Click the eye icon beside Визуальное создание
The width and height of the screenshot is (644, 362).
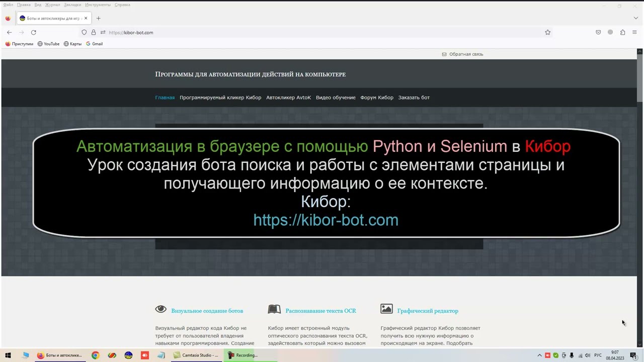(x=161, y=309)
